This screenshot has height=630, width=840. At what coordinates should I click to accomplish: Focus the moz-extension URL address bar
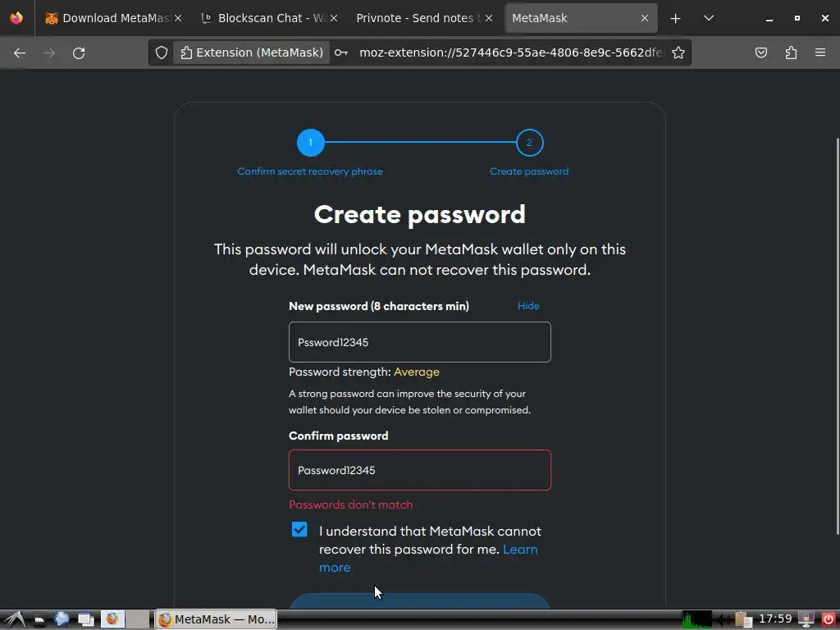[510, 52]
